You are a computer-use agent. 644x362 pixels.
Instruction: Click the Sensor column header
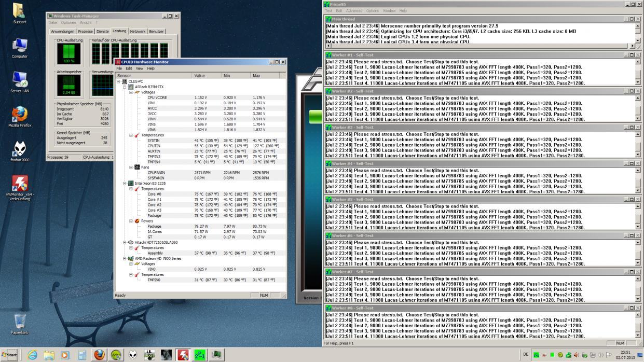pyautogui.click(x=154, y=76)
